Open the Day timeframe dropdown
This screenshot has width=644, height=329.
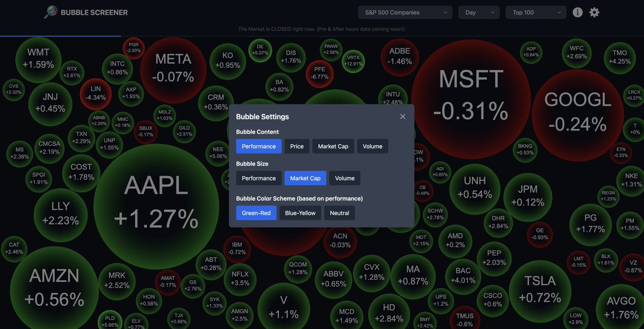[x=479, y=12]
